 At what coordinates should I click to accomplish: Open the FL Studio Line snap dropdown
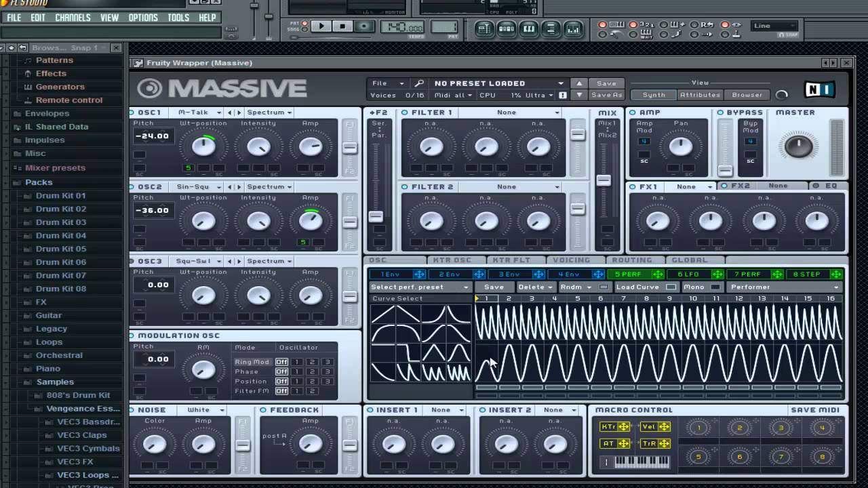coord(774,26)
